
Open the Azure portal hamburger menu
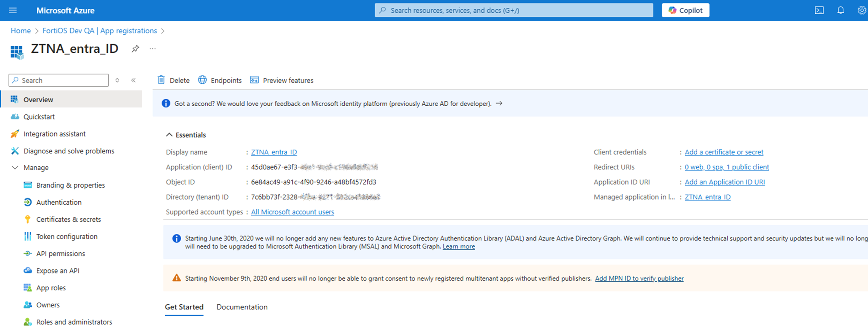pyautogui.click(x=13, y=10)
